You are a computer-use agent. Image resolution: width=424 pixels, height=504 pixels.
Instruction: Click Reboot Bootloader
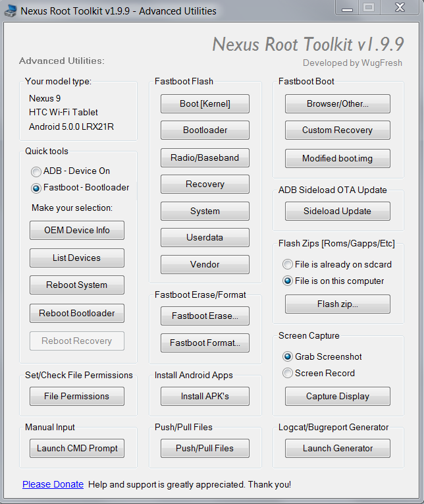pyautogui.click(x=77, y=313)
